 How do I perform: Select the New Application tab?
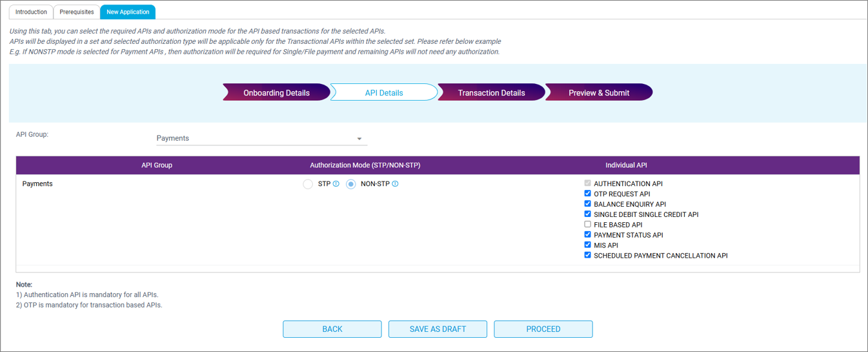(x=128, y=12)
